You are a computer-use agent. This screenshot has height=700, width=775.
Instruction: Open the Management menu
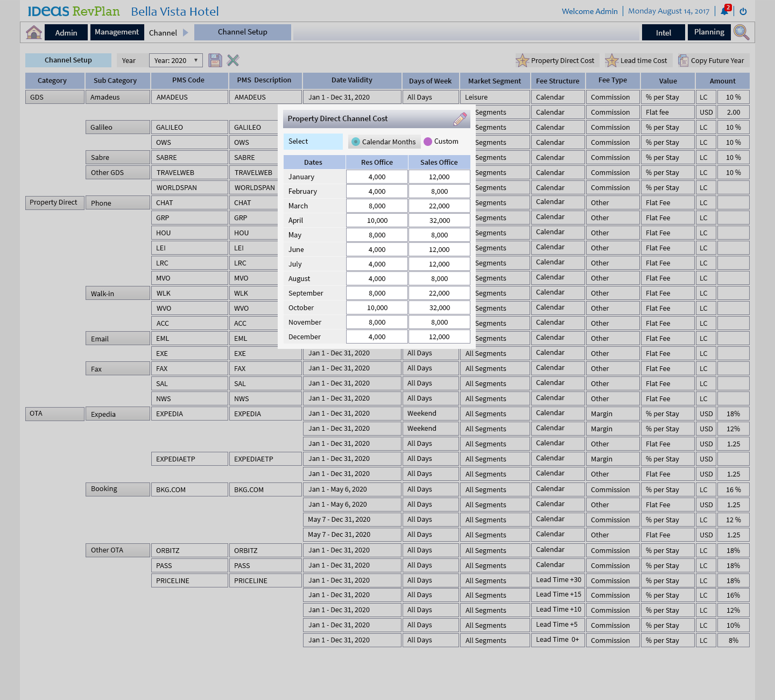[x=117, y=32]
